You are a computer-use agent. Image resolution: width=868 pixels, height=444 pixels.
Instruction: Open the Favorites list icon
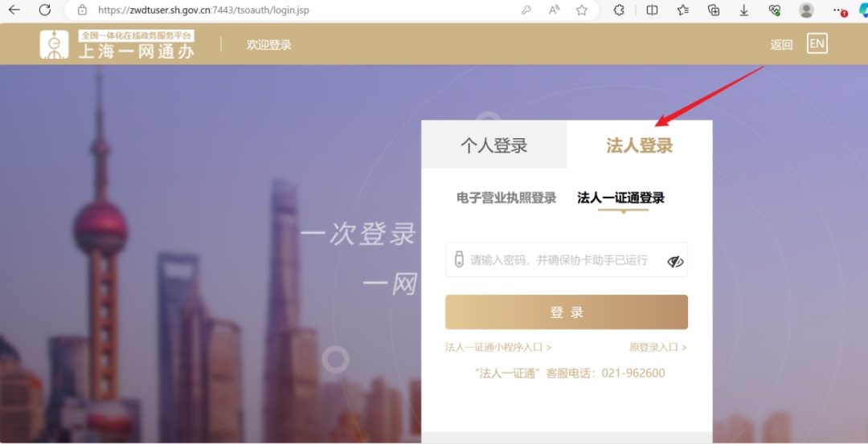pos(682,10)
